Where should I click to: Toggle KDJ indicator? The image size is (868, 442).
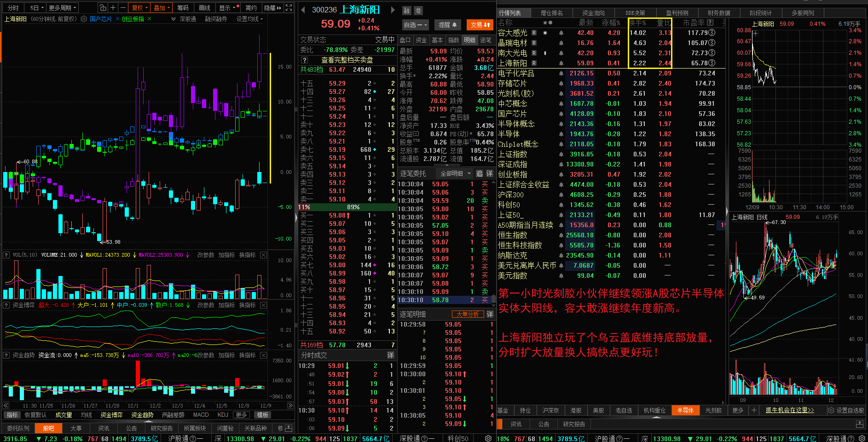223,415
